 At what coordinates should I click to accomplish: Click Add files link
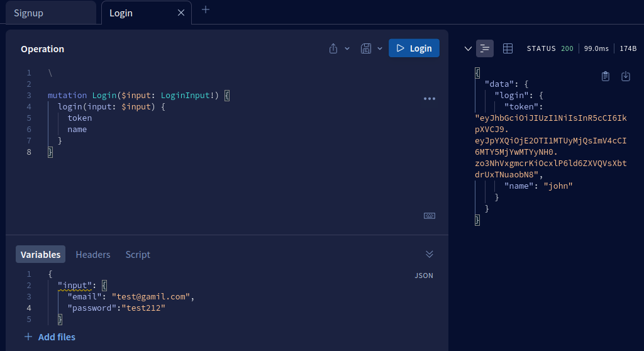[x=50, y=337]
